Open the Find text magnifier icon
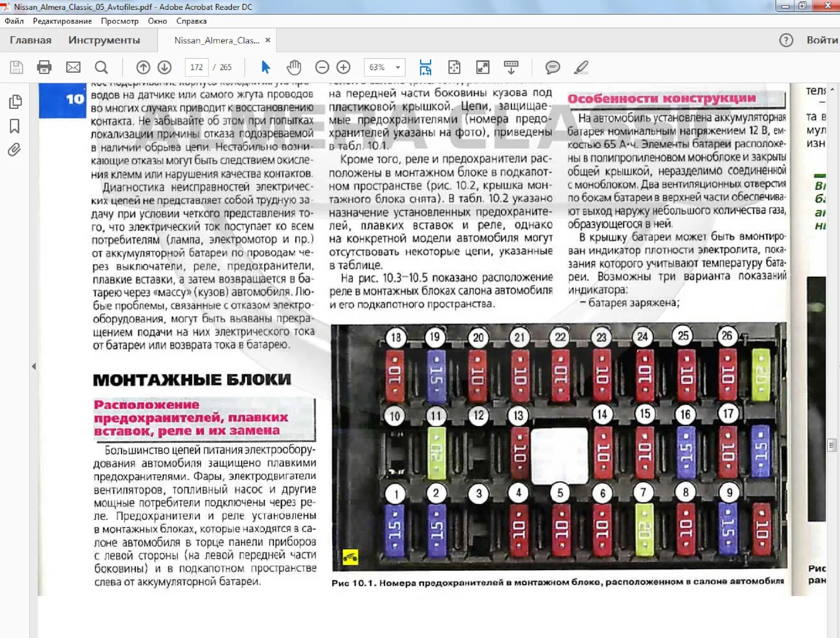840x638 pixels. [101, 67]
